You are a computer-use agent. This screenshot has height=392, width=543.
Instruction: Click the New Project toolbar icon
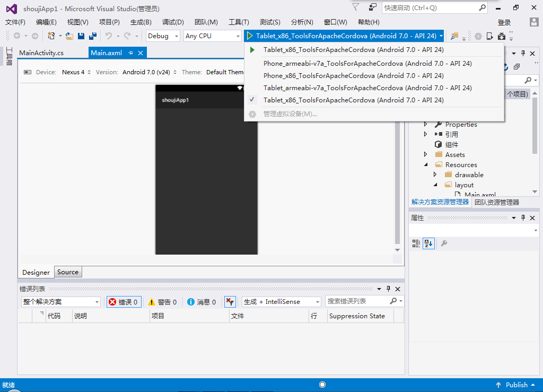(x=51, y=36)
